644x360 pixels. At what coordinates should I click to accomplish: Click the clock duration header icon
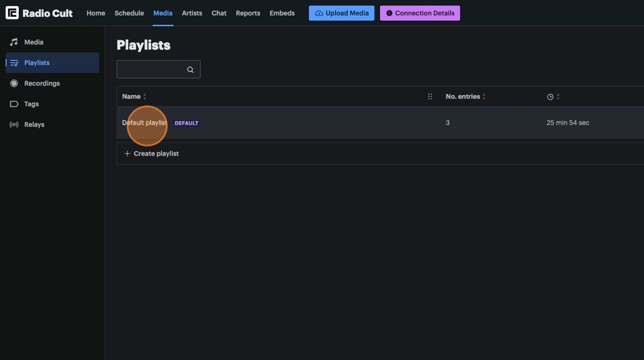click(550, 97)
